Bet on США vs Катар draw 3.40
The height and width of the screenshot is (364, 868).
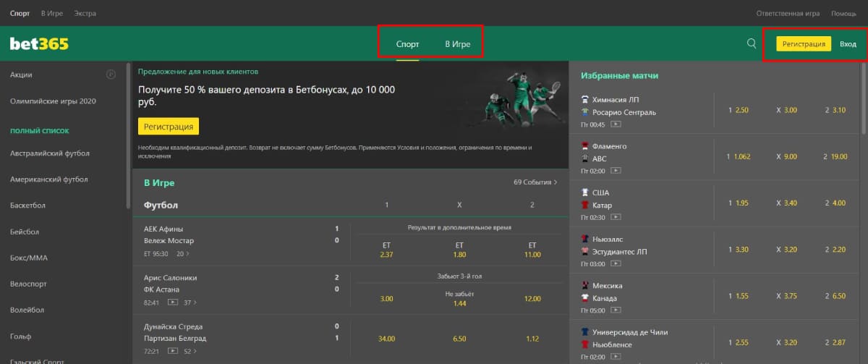(x=786, y=203)
